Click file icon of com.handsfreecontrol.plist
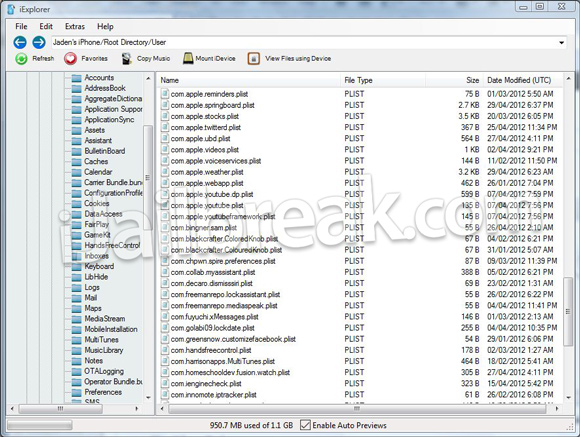Screen dimensions: 580x437 coord(165,350)
